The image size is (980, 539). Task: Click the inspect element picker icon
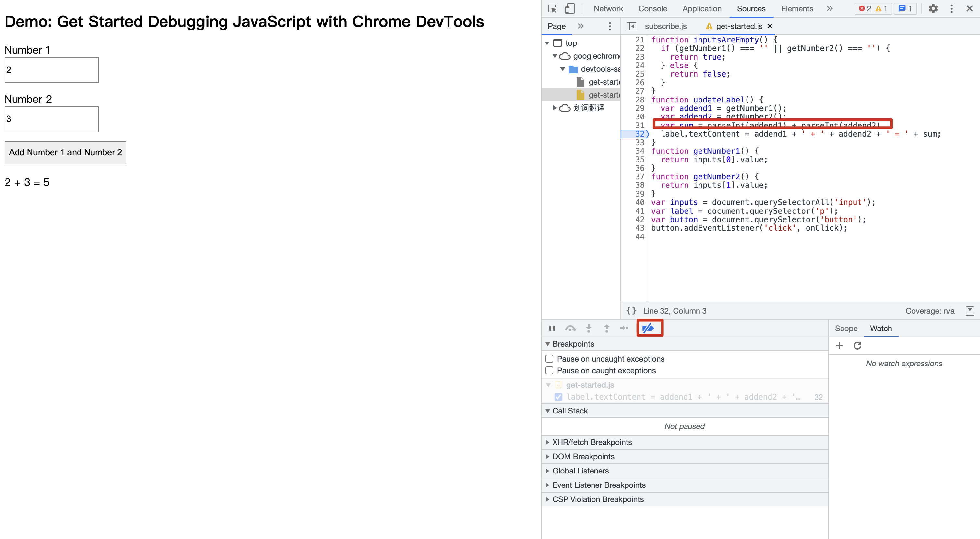tap(552, 9)
